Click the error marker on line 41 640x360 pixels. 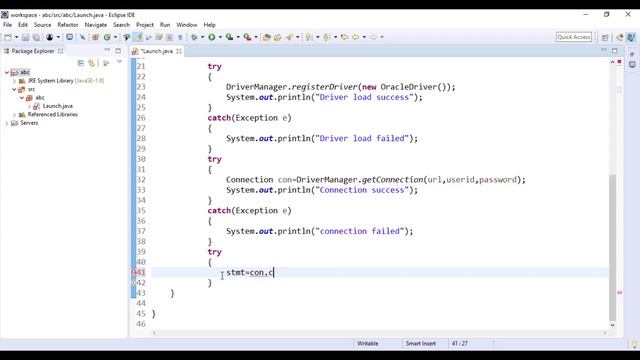coord(133,272)
